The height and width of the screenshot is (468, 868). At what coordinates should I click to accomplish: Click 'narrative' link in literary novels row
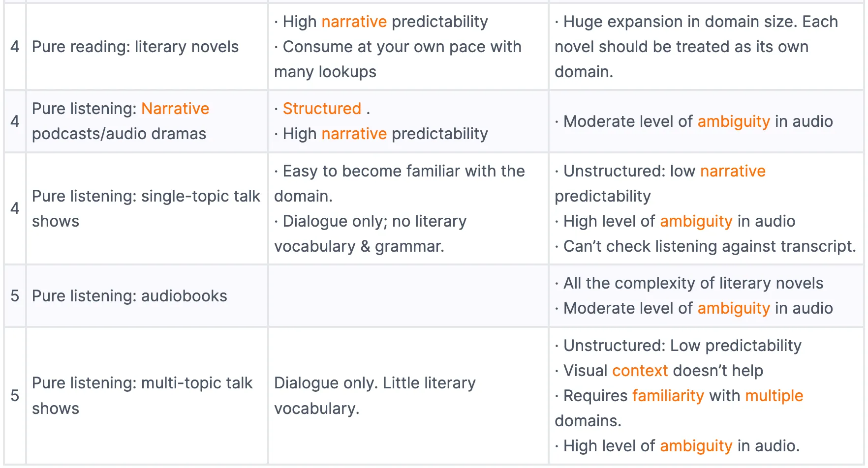click(x=354, y=22)
